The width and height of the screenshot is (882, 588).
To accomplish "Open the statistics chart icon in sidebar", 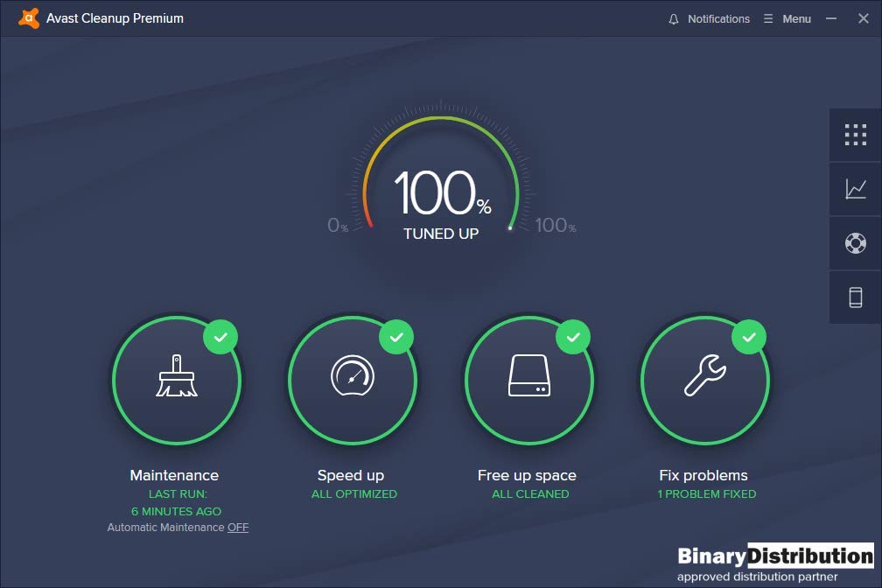I will coord(855,189).
